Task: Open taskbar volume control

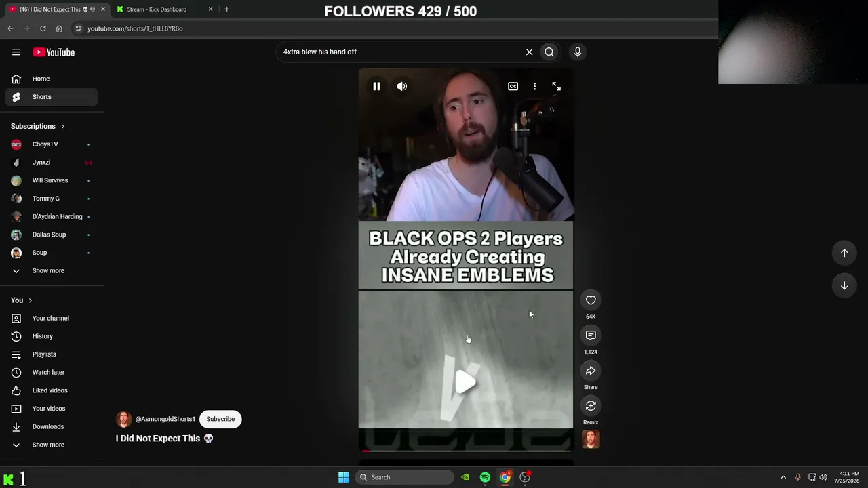Action: point(823,477)
